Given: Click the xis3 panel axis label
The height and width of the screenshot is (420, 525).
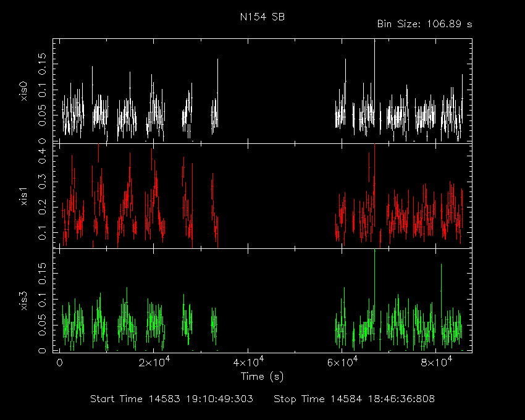Looking at the screenshot, I should [x=23, y=301].
